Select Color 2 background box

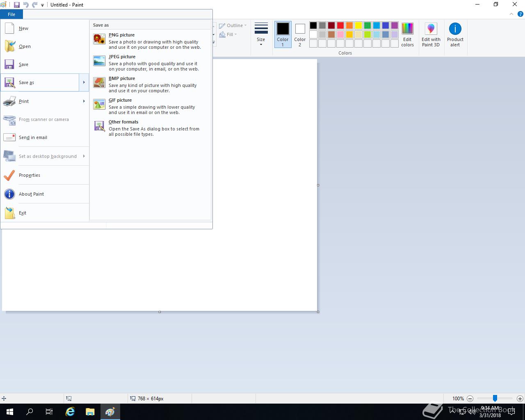tap(300, 34)
